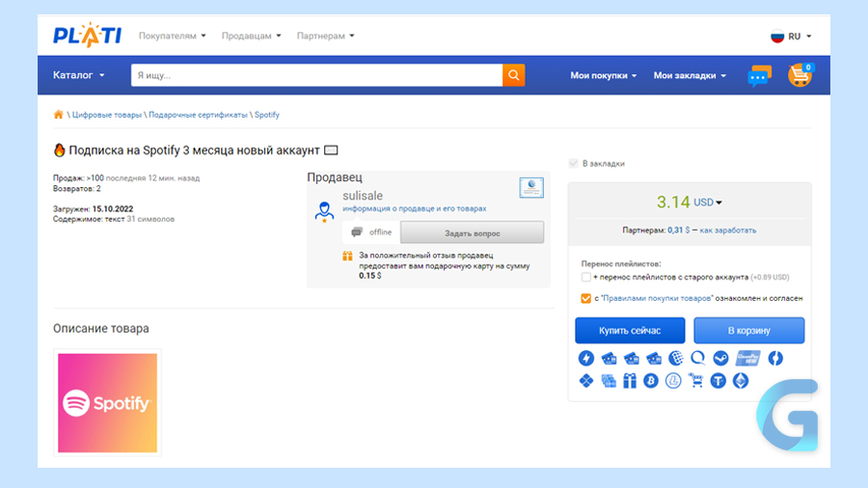Go to home via the house icon
Viewport: 868px width, 488px height.
tap(58, 115)
